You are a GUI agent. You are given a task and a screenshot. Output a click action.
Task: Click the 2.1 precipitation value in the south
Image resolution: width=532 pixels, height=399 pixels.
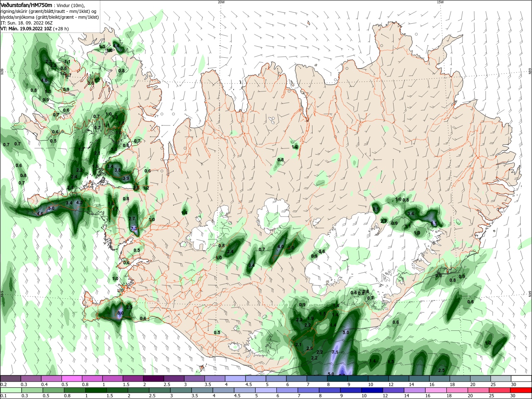pyautogui.click(x=298, y=345)
